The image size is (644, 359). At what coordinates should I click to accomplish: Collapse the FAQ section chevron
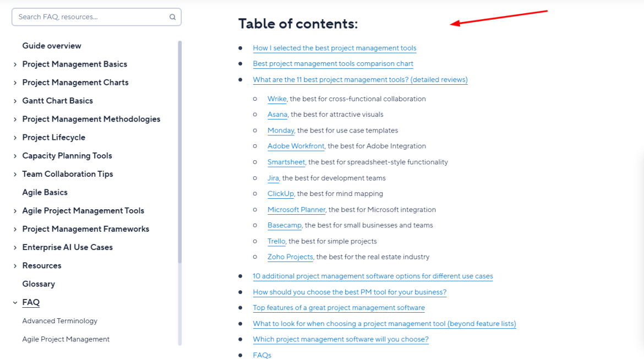(15, 303)
